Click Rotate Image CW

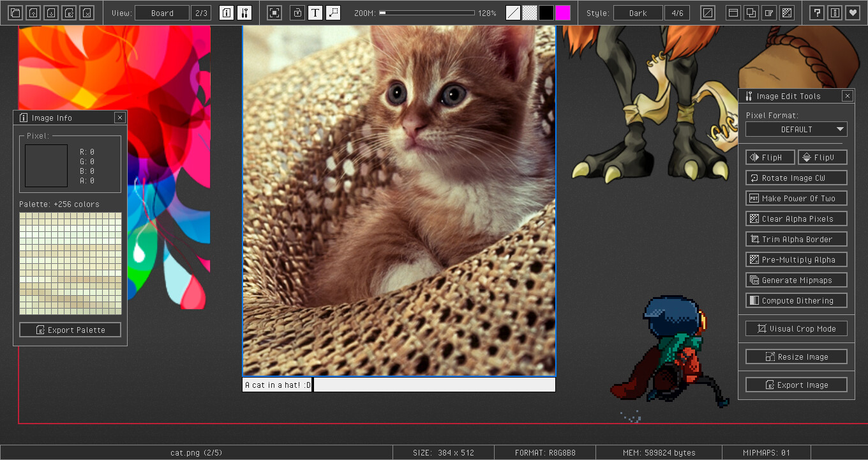click(796, 178)
